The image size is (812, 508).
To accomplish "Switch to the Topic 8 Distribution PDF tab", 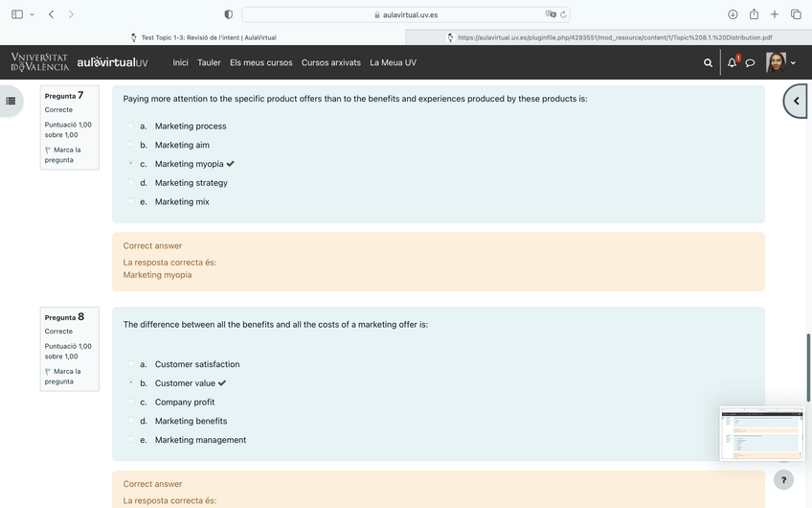I will [609, 37].
